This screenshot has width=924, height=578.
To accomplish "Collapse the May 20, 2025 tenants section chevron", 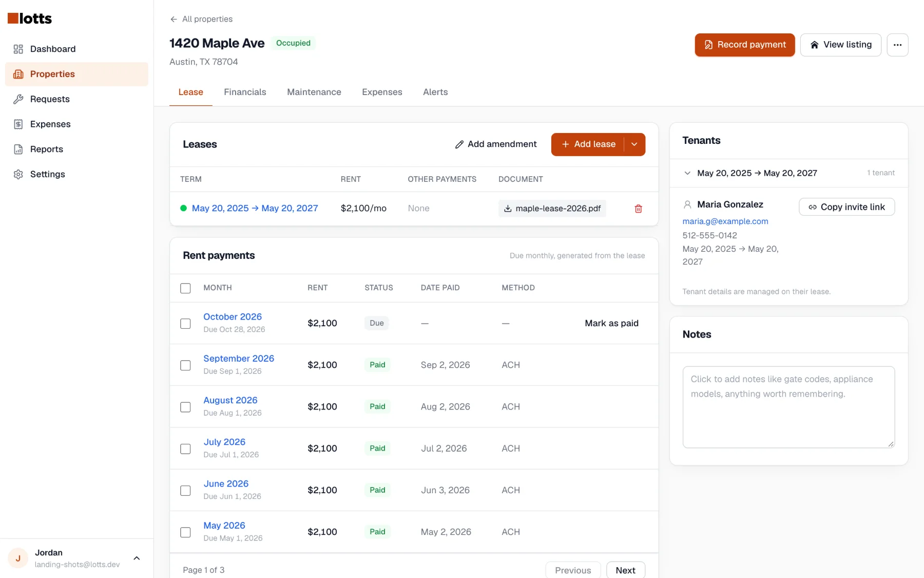I will (687, 173).
